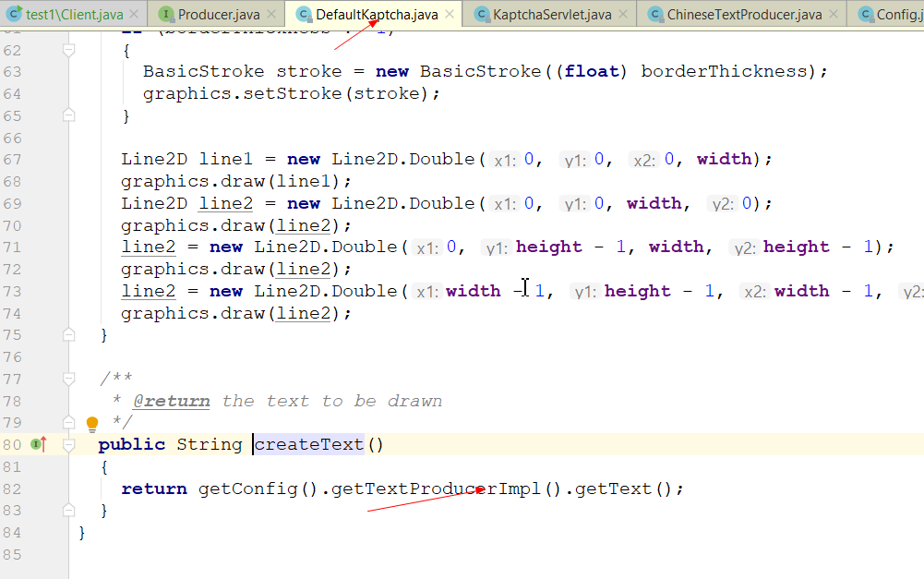924x579 pixels.
Task: Click the class icon on test1\Client.java tab
Action: (x=15, y=14)
